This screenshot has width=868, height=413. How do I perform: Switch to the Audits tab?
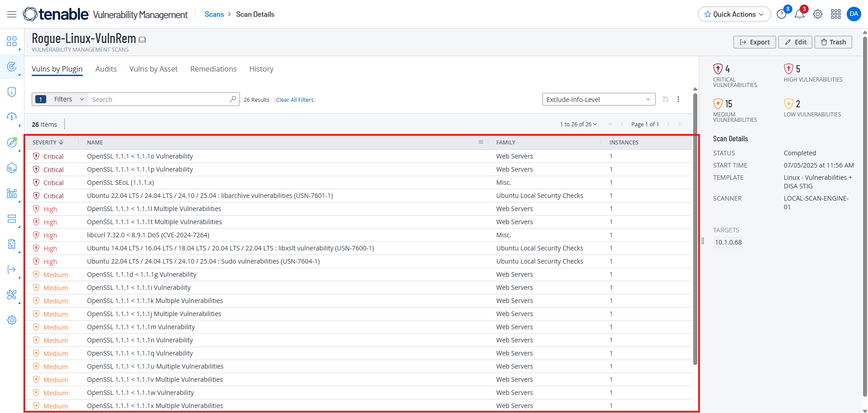click(106, 69)
